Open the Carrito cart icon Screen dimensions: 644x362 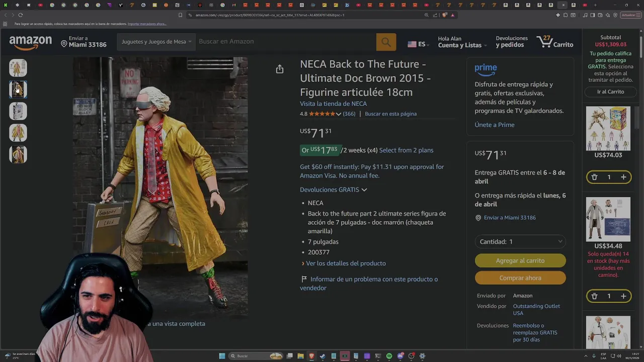point(554,42)
